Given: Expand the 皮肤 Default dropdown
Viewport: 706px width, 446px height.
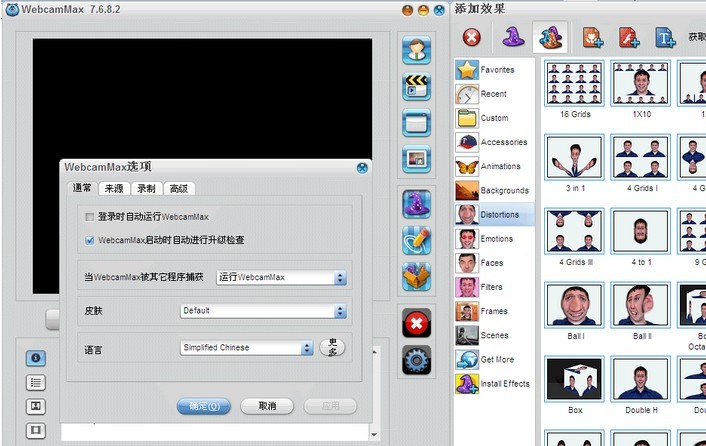Looking at the screenshot, I should point(340,311).
